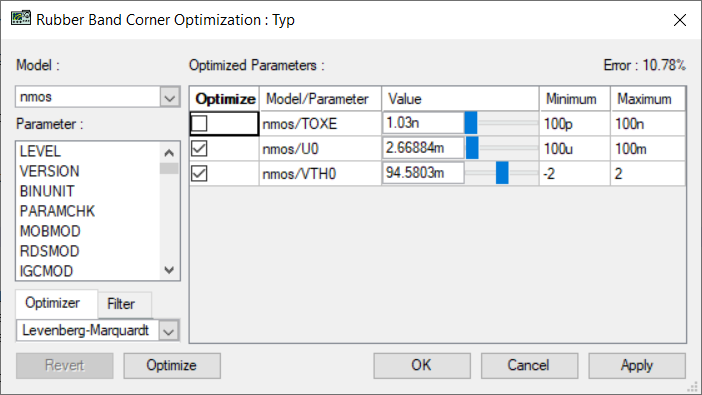Click U0 maximum cell 100m
This screenshot has width=702, height=395.
click(648, 149)
